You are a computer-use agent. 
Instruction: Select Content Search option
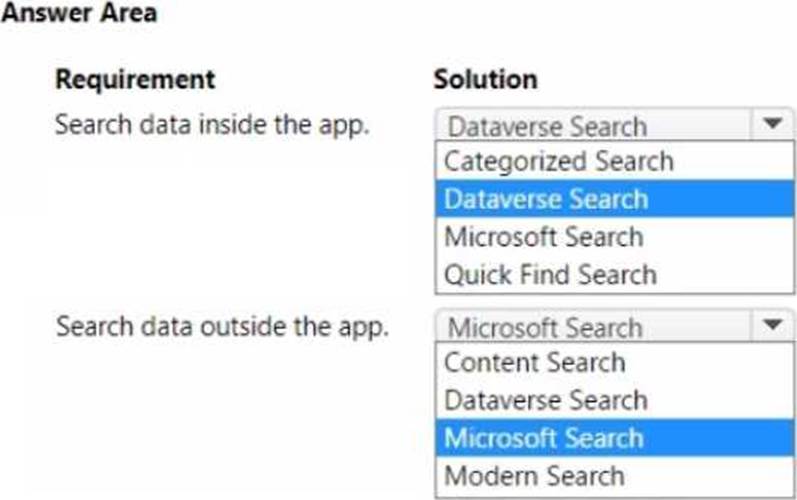534,363
